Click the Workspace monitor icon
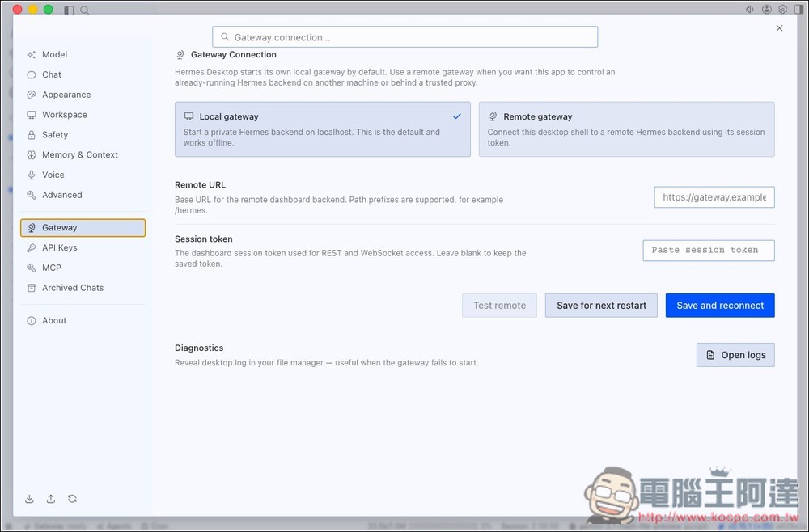 32,115
